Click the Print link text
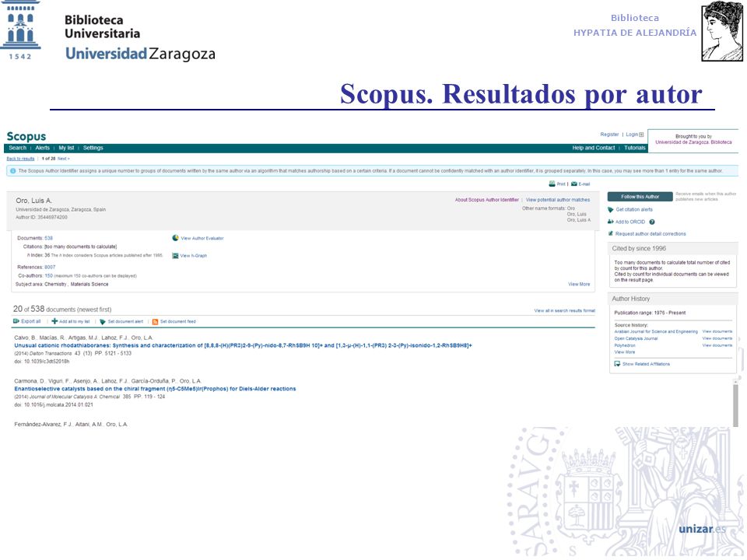Screen dimensions: 747x560 561,184
